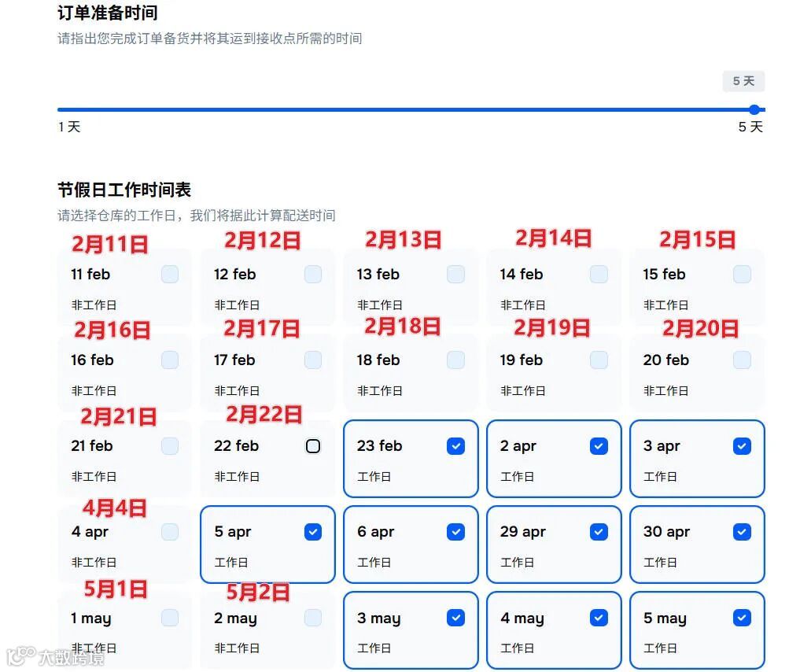The image size is (800, 672).
Task: Uncheck the 30 apr working day
Action: tap(742, 532)
